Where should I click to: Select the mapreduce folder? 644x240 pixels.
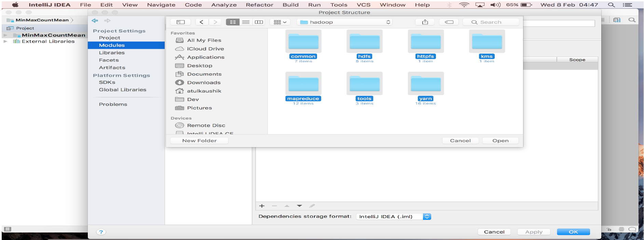pyautogui.click(x=303, y=88)
